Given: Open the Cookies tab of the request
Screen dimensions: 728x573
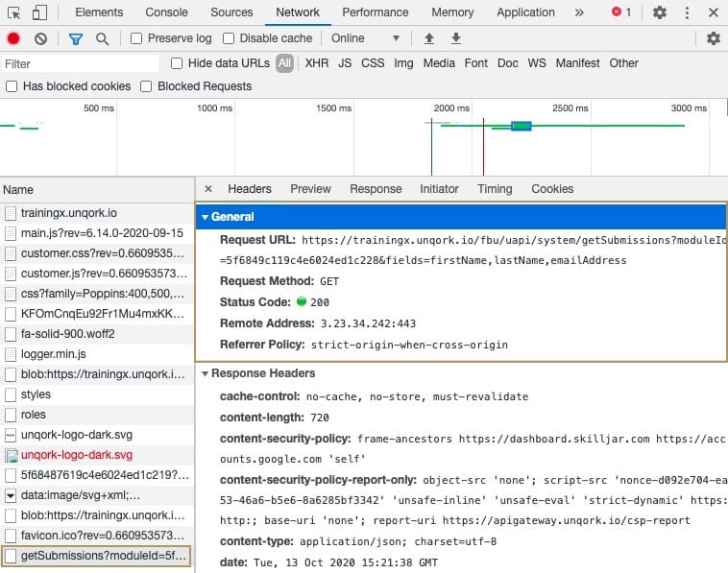Looking at the screenshot, I should (x=552, y=189).
